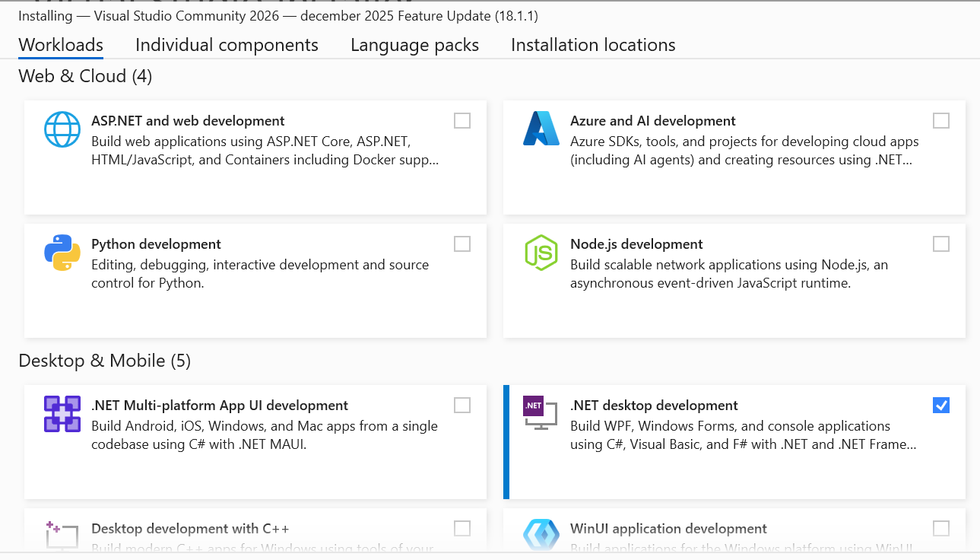The height and width of the screenshot is (560, 980).
Task: Click the Azure and AI development logo
Action: coord(541,129)
